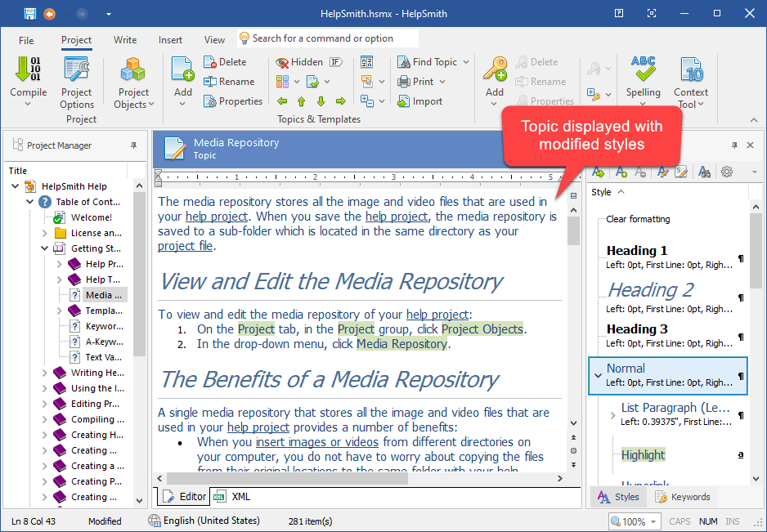The width and height of the screenshot is (767, 532).
Task: Click the Print button
Action: click(415, 82)
